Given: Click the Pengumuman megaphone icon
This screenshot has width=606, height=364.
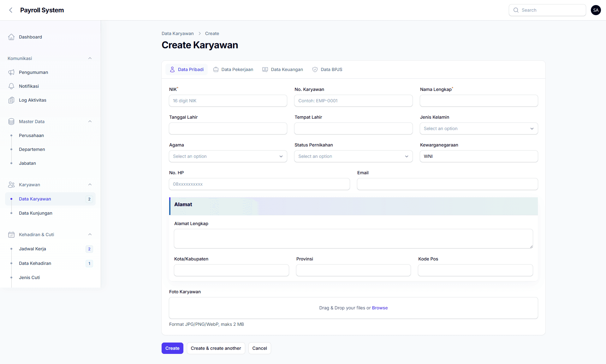Looking at the screenshot, I should (11, 72).
